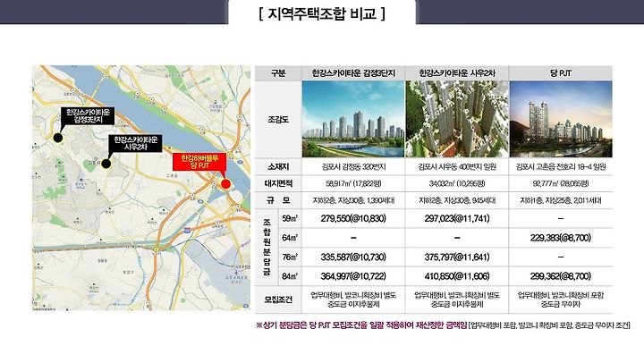
Task: Click the 규 모 row label
Action: (x=278, y=200)
